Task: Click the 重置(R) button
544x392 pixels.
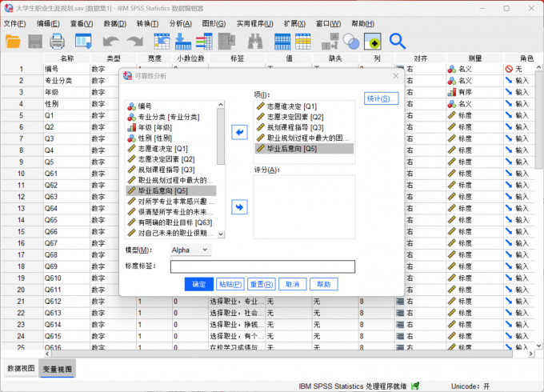Action: [x=262, y=284]
